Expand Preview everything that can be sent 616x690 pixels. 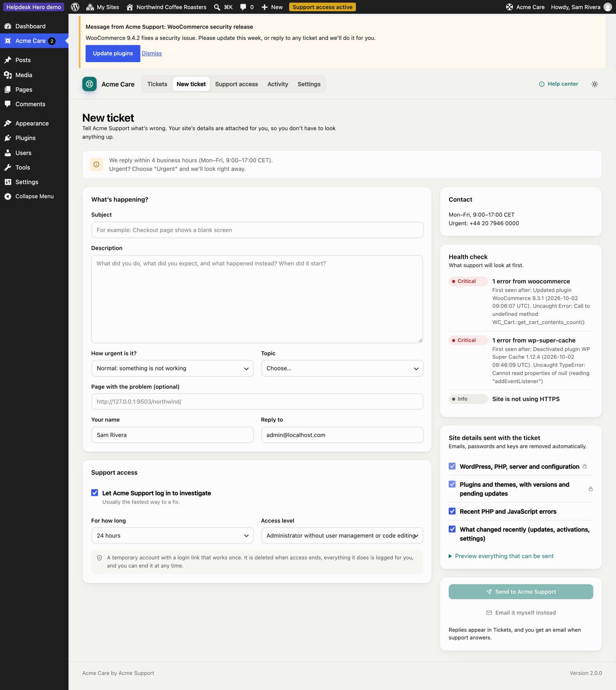(501, 556)
